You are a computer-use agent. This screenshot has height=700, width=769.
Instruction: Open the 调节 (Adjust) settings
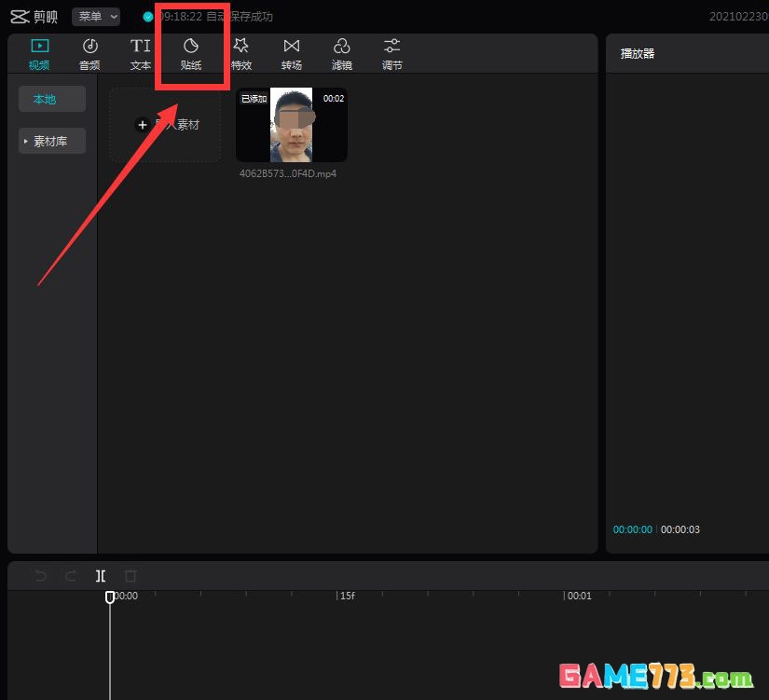click(392, 54)
